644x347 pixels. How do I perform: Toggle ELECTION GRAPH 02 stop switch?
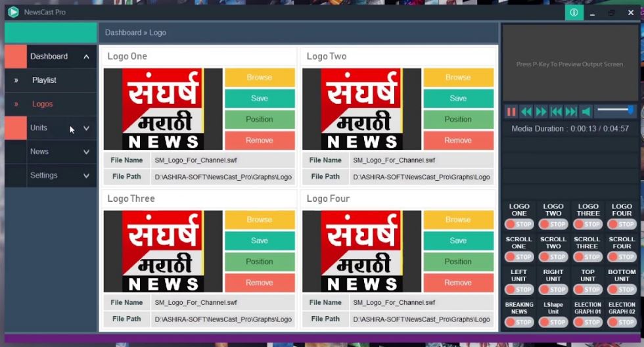coord(622,323)
